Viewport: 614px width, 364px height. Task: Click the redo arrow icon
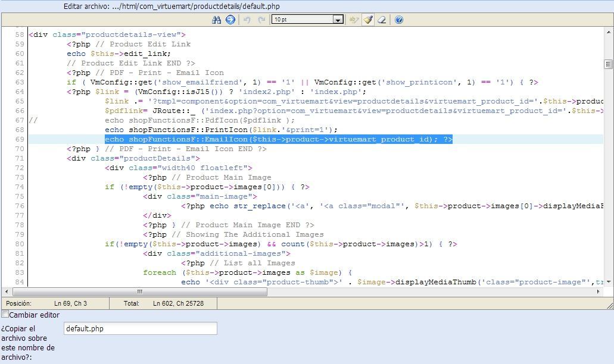(x=261, y=20)
